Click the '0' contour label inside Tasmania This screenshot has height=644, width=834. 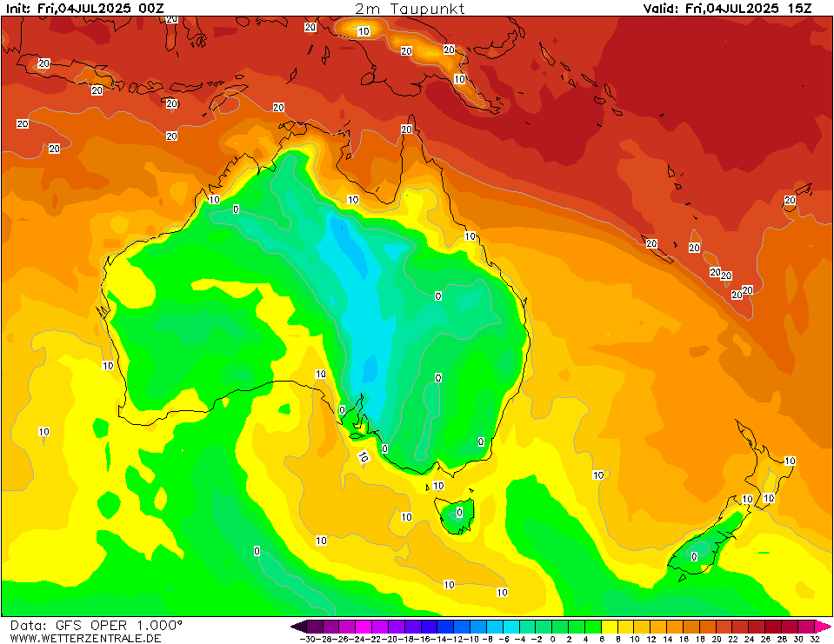point(459,513)
